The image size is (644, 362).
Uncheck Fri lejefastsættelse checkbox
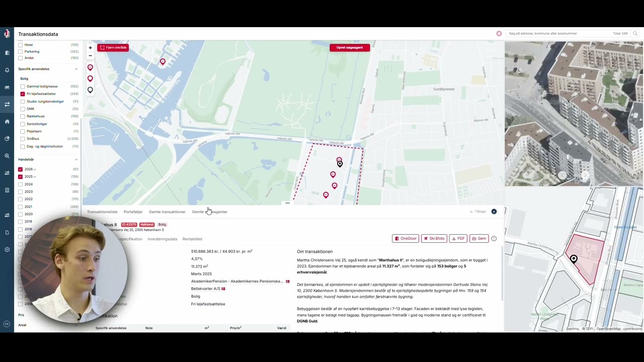coord(23,94)
